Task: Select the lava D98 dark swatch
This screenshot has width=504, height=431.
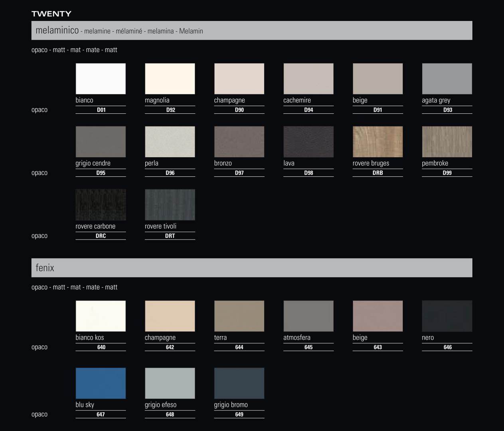Action: (x=308, y=142)
